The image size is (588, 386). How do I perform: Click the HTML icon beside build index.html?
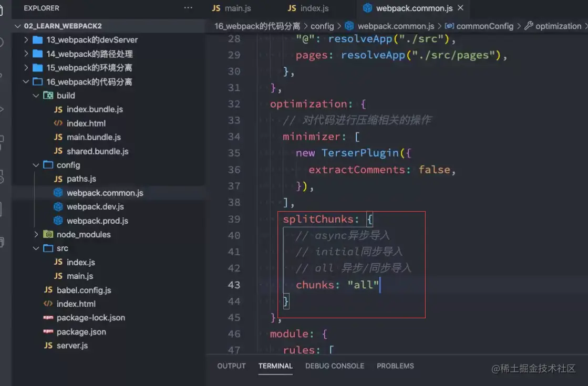point(58,123)
